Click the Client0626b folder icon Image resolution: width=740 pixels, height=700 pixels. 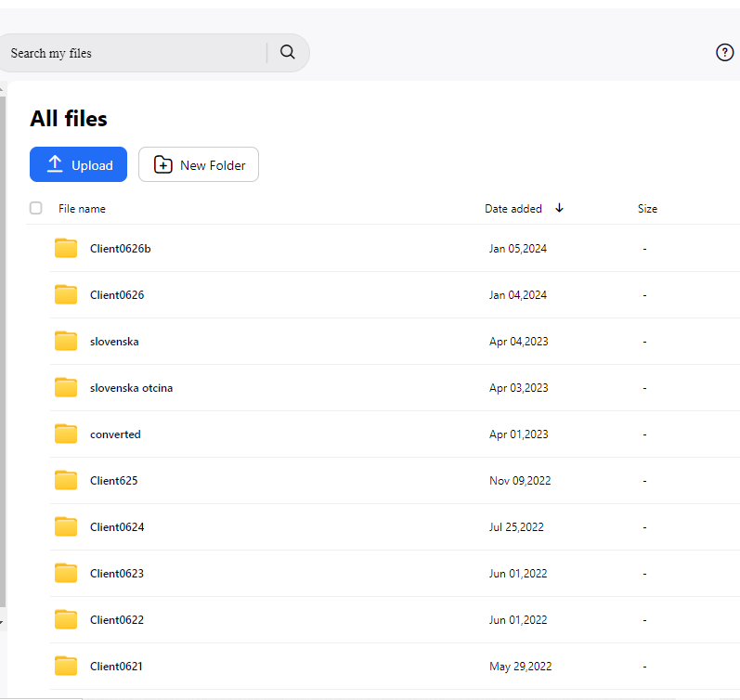click(66, 248)
